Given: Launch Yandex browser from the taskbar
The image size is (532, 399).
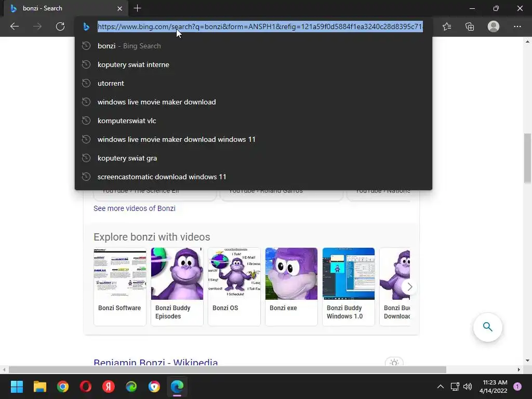Looking at the screenshot, I should tap(109, 387).
